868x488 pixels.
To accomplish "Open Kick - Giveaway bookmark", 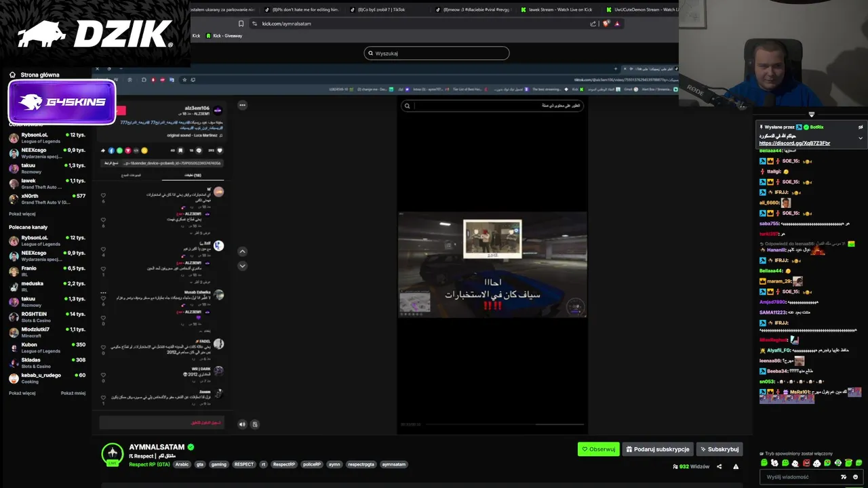I will (223, 36).
